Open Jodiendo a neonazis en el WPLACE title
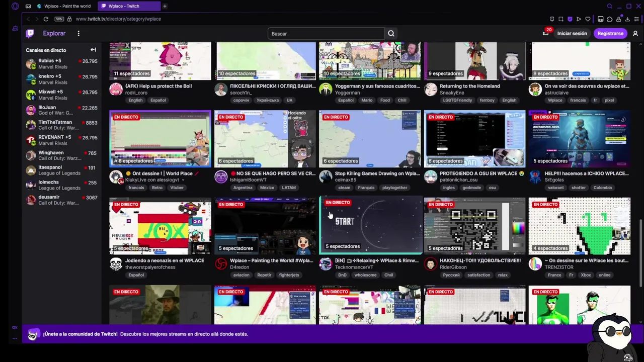644x362 pixels. (x=165, y=260)
